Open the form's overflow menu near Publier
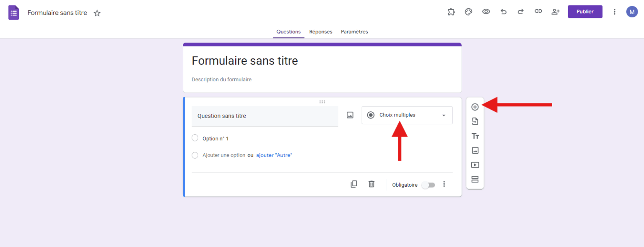The image size is (644, 247). [x=614, y=11]
